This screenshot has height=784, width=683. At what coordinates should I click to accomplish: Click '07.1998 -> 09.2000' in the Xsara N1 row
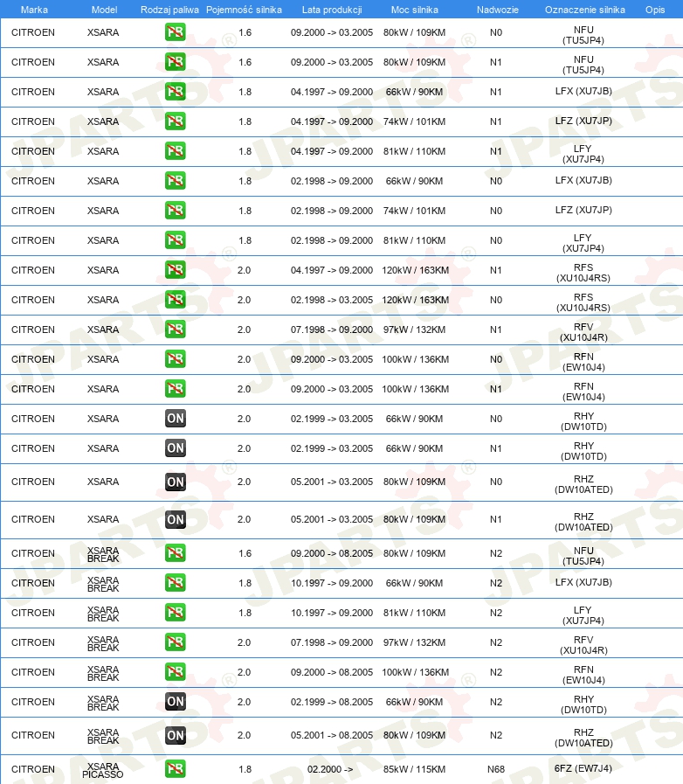(332, 330)
